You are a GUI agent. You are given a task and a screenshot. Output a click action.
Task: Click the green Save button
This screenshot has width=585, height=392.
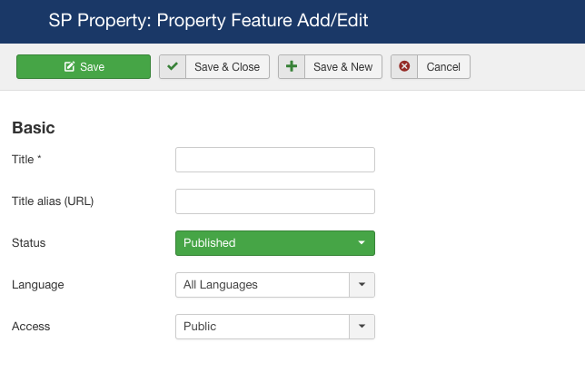click(84, 67)
